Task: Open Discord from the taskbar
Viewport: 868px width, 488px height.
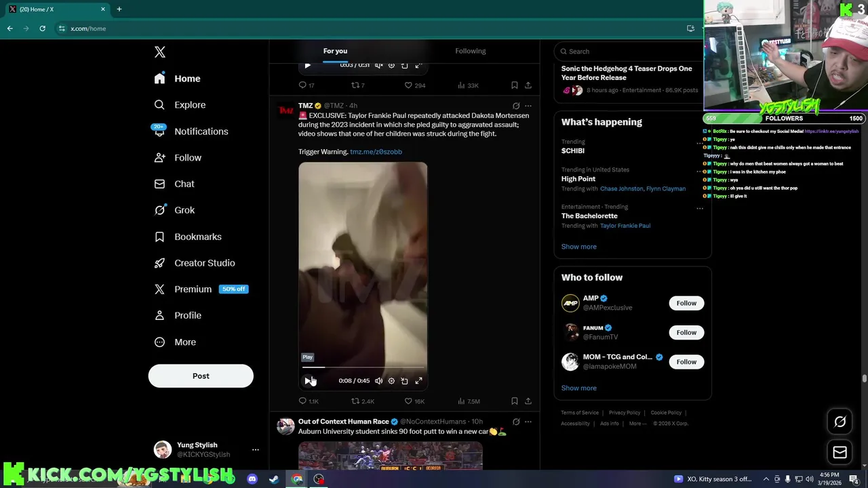Action: pos(252,479)
